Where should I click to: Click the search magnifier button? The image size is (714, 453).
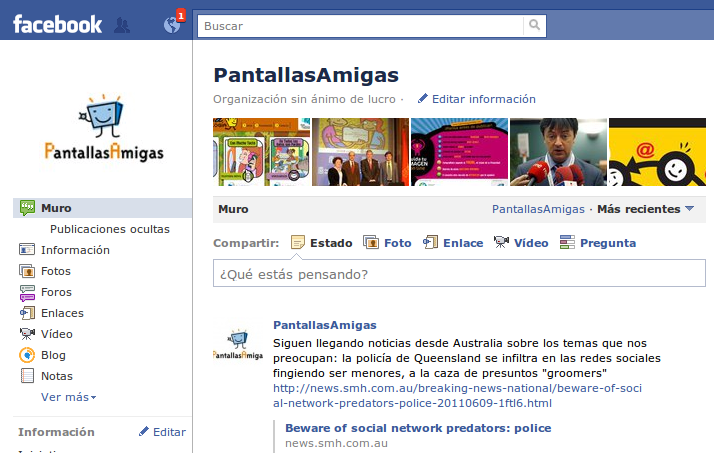tap(535, 25)
